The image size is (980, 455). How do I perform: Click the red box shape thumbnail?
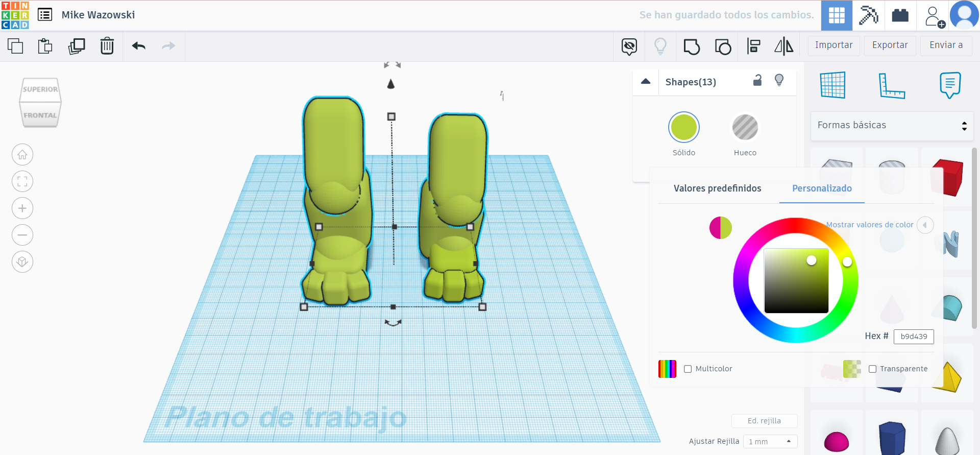[x=947, y=177]
